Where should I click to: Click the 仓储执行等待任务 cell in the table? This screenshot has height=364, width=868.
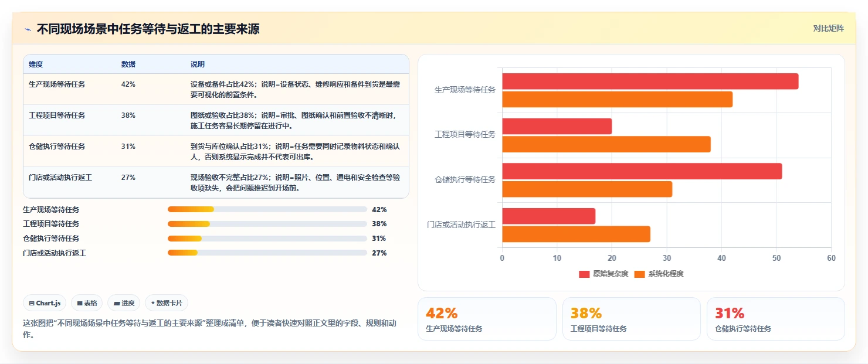pos(57,146)
